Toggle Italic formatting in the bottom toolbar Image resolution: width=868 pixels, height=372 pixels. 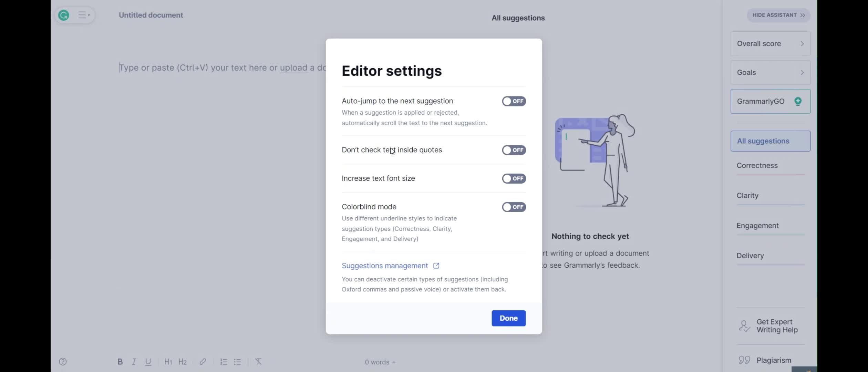tap(134, 362)
